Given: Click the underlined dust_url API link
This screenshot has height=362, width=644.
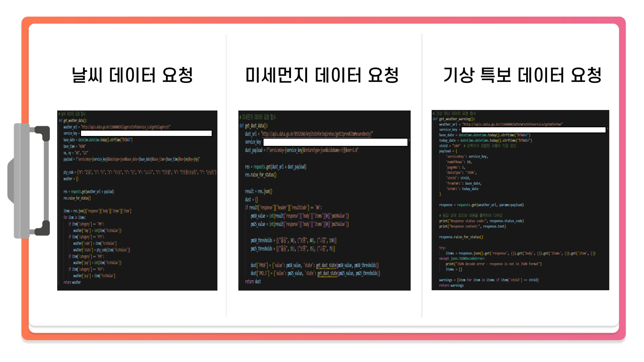Looking at the screenshot, I should pos(317,134).
